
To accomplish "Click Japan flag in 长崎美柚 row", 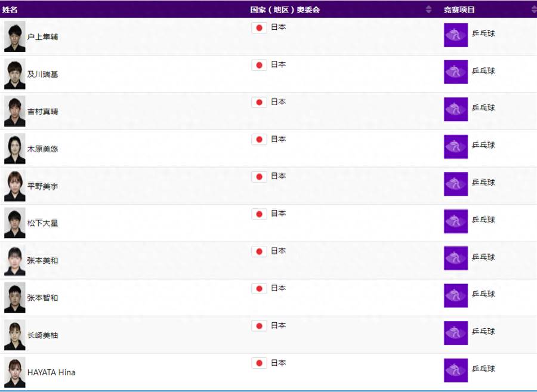I will 260,326.
